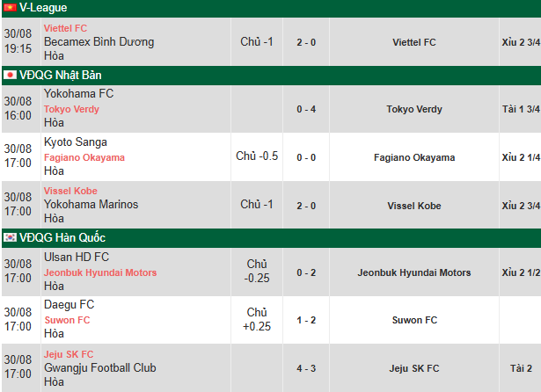
Task: Open the VĐQG Hàn Quốc league header
Action: click(62, 237)
